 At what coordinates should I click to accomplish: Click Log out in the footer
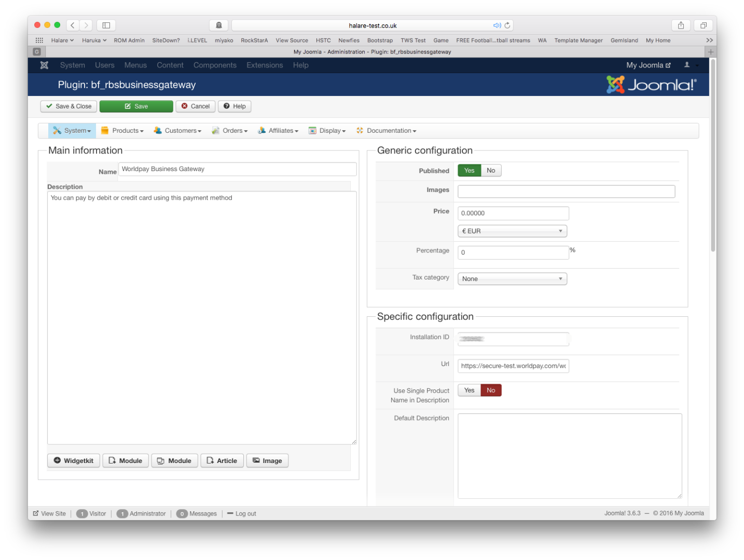tap(242, 514)
